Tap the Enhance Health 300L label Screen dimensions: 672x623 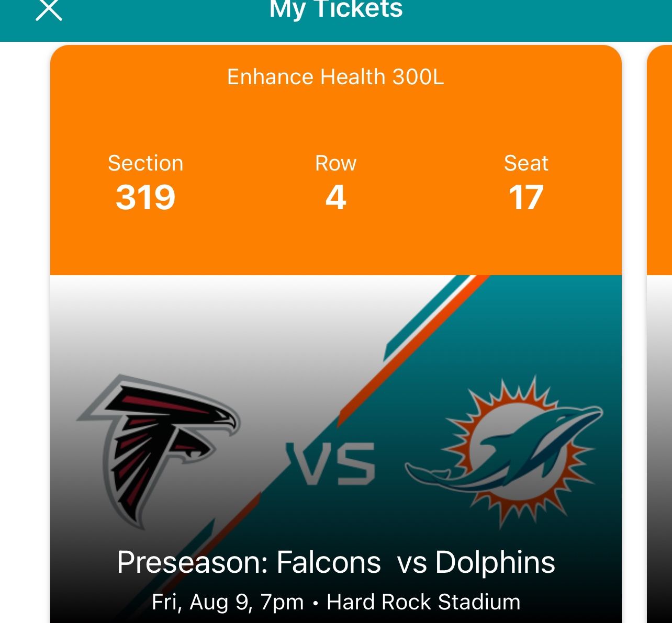pos(335,77)
